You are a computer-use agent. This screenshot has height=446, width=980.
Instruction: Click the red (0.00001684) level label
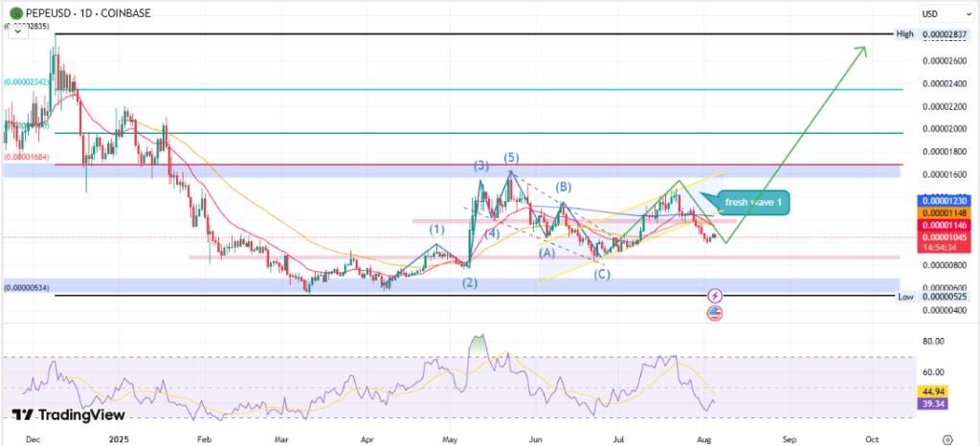tap(27, 157)
